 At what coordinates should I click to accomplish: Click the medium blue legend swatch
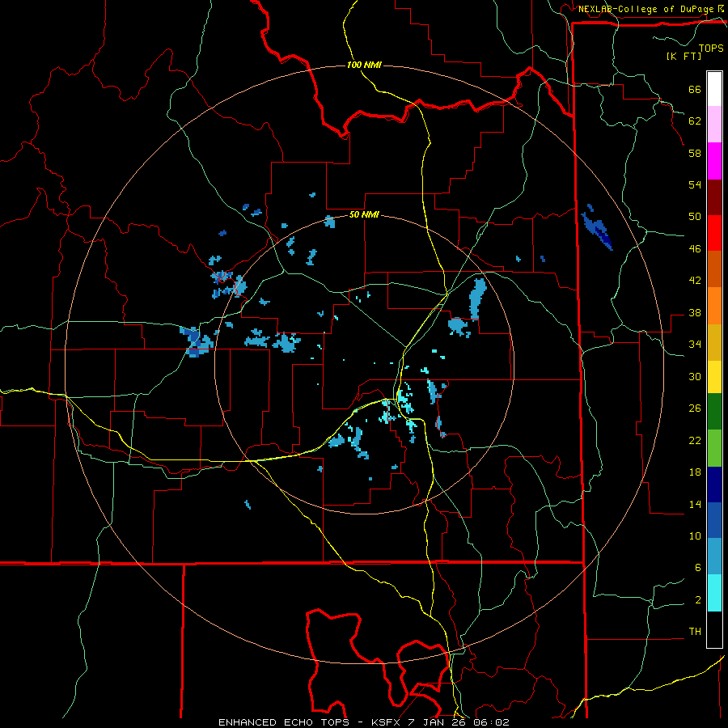[x=714, y=520]
